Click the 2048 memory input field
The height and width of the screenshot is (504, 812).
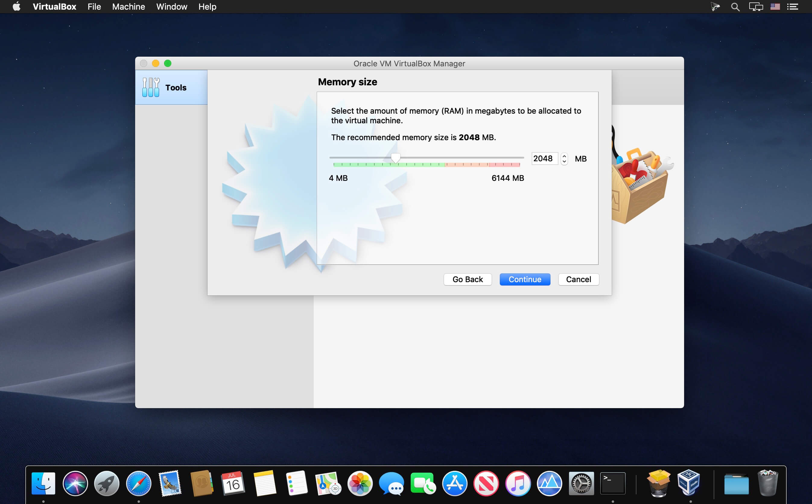(544, 159)
